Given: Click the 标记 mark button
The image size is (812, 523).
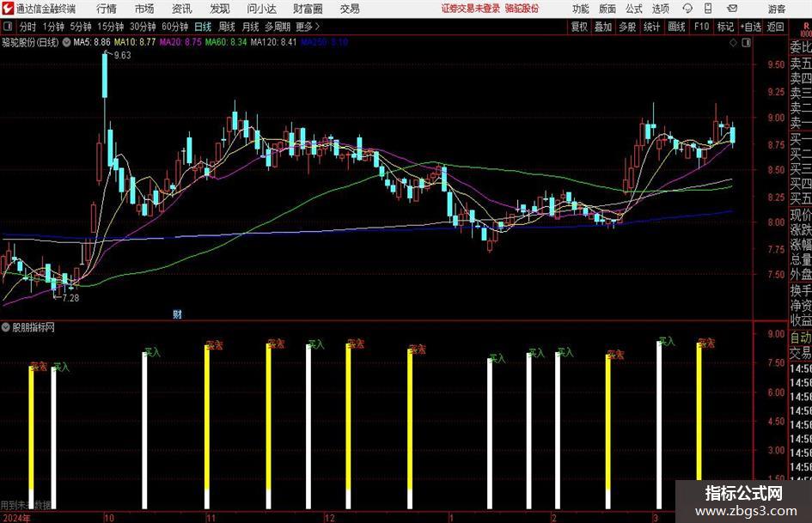Looking at the screenshot, I should click(725, 27).
